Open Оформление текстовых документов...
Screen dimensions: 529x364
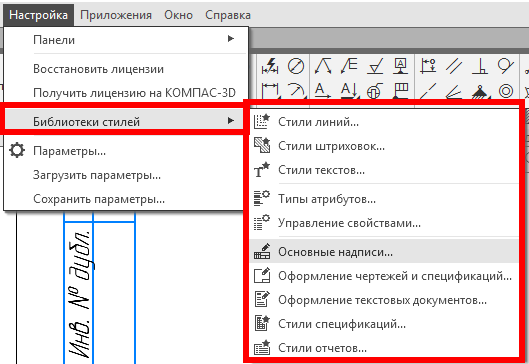[384, 300]
